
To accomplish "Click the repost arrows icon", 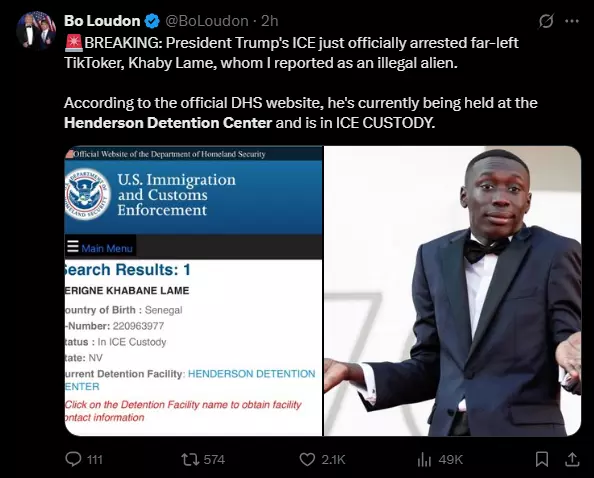I will pyautogui.click(x=189, y=459).
